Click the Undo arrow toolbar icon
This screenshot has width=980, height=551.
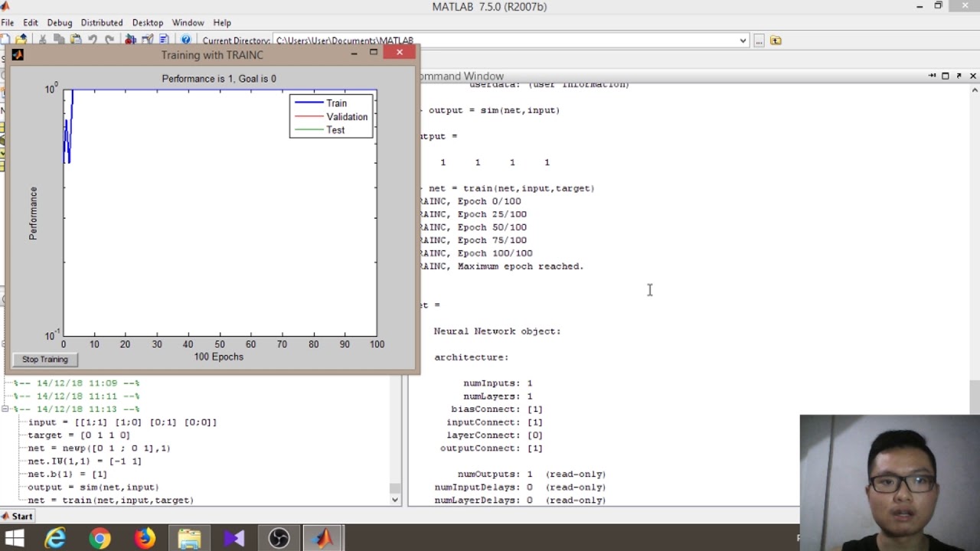click(93, 40)
